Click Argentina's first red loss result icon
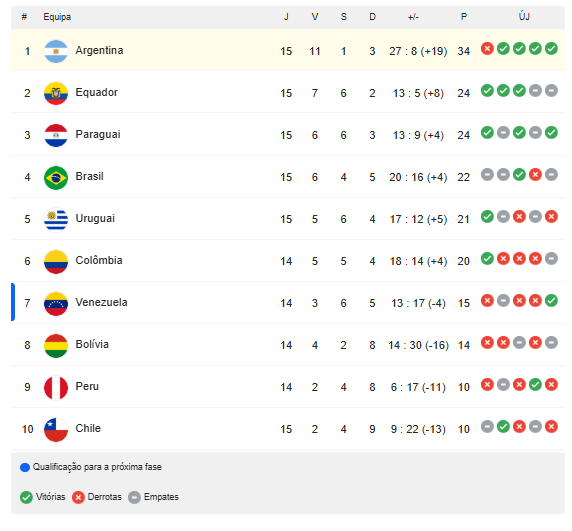The height and width of the screenshot is (531, 572). 487,49
